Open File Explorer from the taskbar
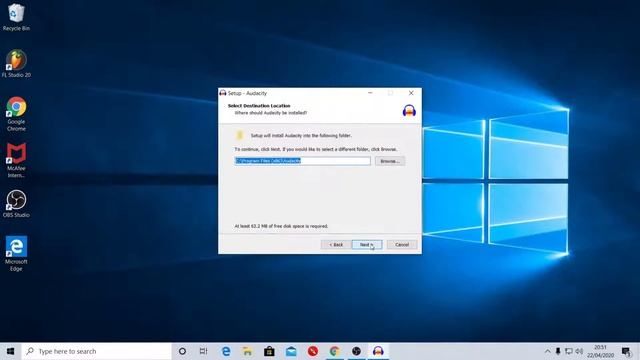 click(247, 351)
